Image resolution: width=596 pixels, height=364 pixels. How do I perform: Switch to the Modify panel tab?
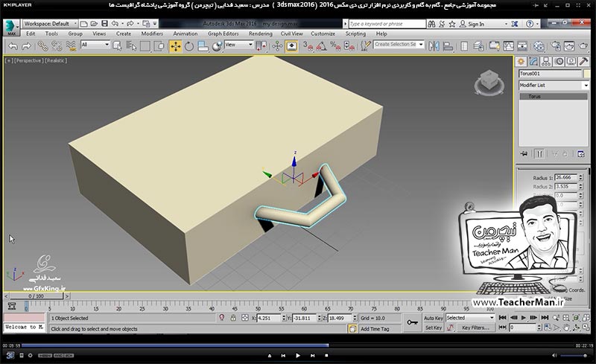point(533,61)
